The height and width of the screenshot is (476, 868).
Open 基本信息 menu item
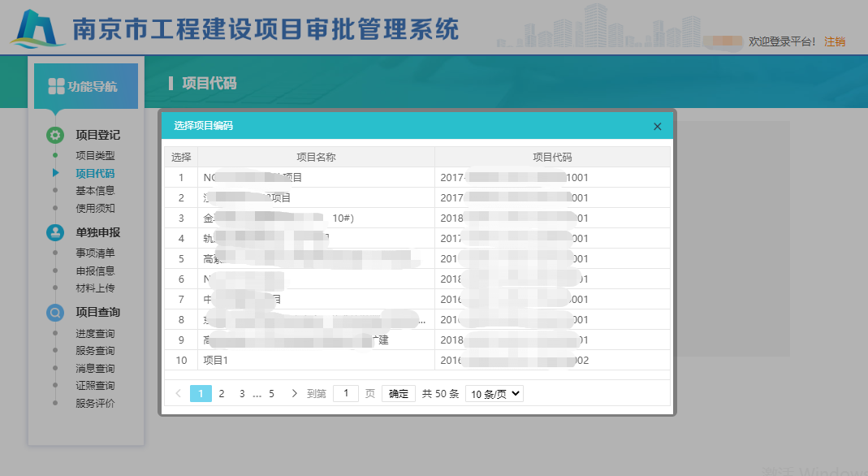click(95, 190)
